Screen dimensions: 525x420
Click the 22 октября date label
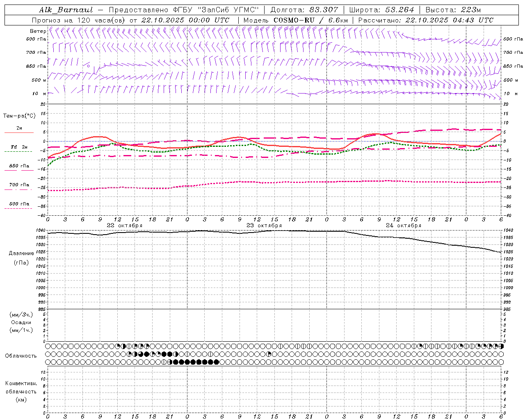click(x=125, y=226)
